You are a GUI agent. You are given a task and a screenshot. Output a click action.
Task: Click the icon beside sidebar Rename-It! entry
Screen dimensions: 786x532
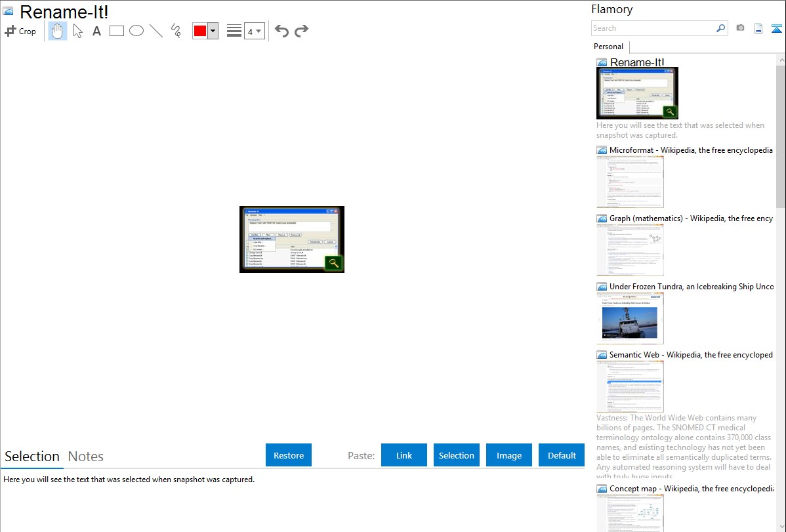602,63
